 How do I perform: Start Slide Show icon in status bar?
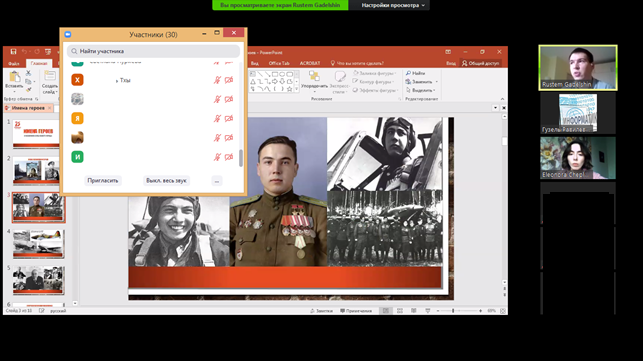[428, 311]
